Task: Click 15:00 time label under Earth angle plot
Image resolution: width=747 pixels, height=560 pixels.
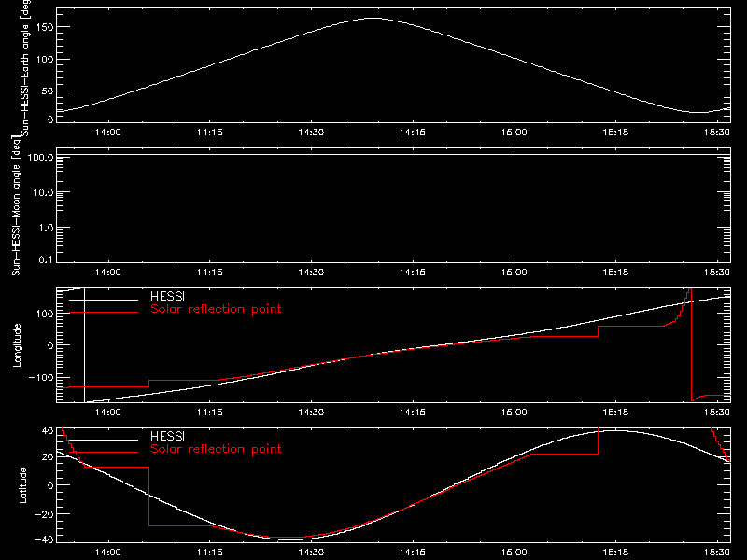Action: click(x=514, y=133)
